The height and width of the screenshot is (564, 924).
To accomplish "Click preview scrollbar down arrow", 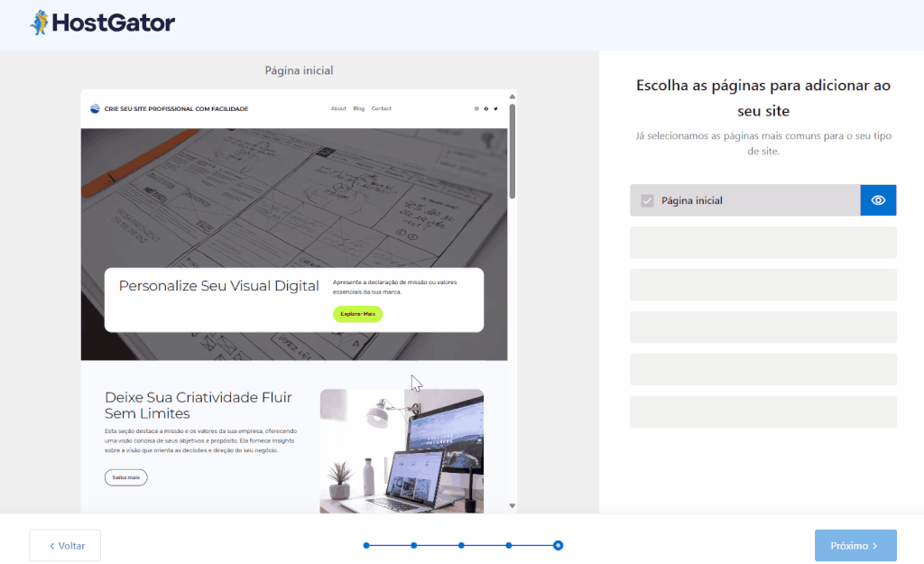I will pyautogui.click(x=513, y=505).
